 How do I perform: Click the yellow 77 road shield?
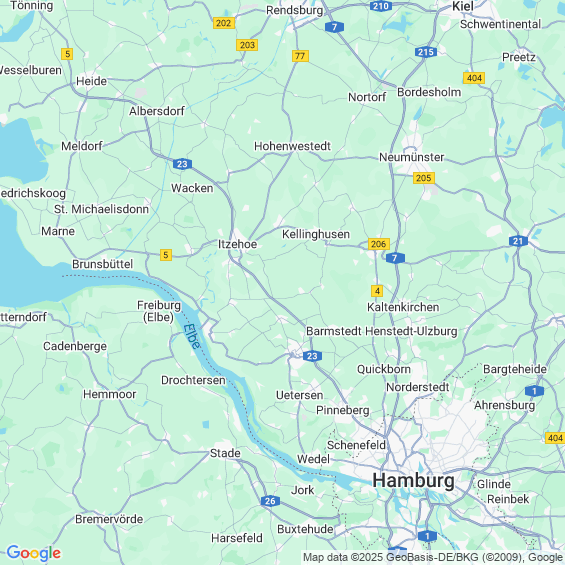pos(300,56)
